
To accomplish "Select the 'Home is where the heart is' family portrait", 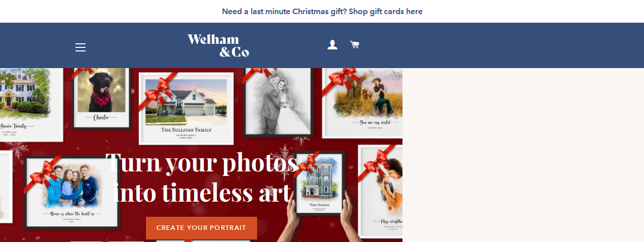I will (72, 193).
